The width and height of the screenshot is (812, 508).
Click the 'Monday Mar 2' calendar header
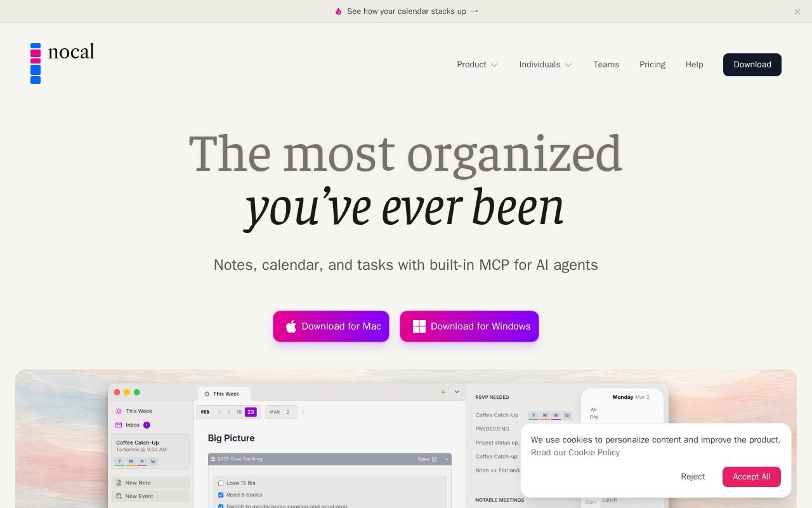(631, 397)
